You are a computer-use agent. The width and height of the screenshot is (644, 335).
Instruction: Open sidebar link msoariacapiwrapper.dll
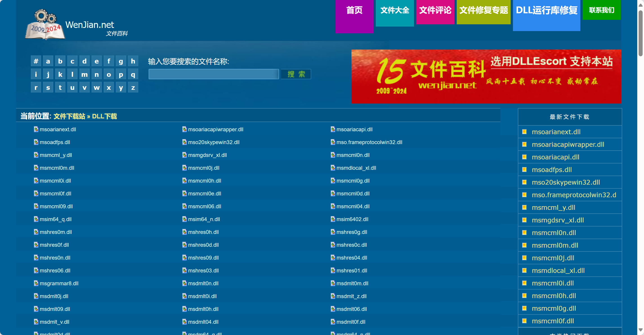click(x=568, y=145)
